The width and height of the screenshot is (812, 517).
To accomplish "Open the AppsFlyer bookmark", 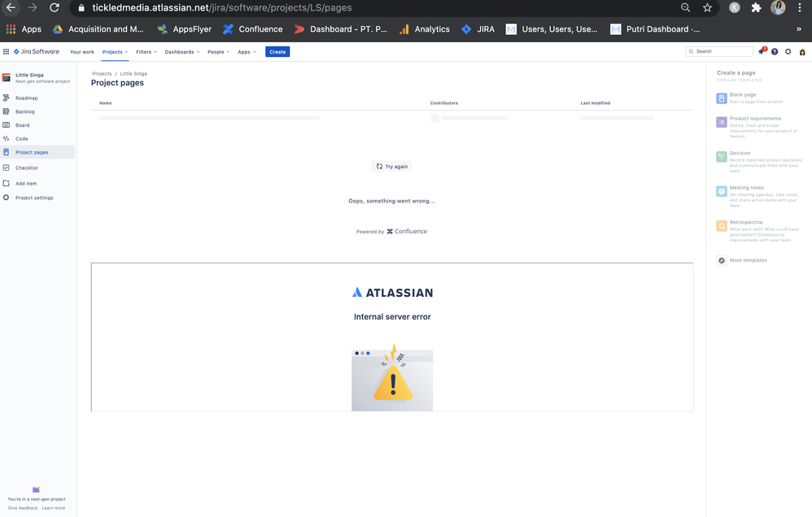I will [x=185, y=29].
